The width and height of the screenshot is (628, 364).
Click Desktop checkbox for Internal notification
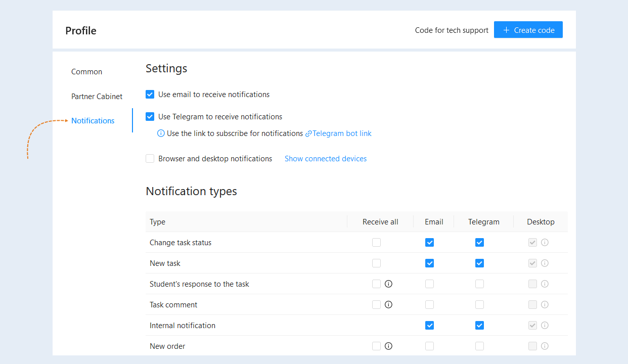click(x=532, y=326)
